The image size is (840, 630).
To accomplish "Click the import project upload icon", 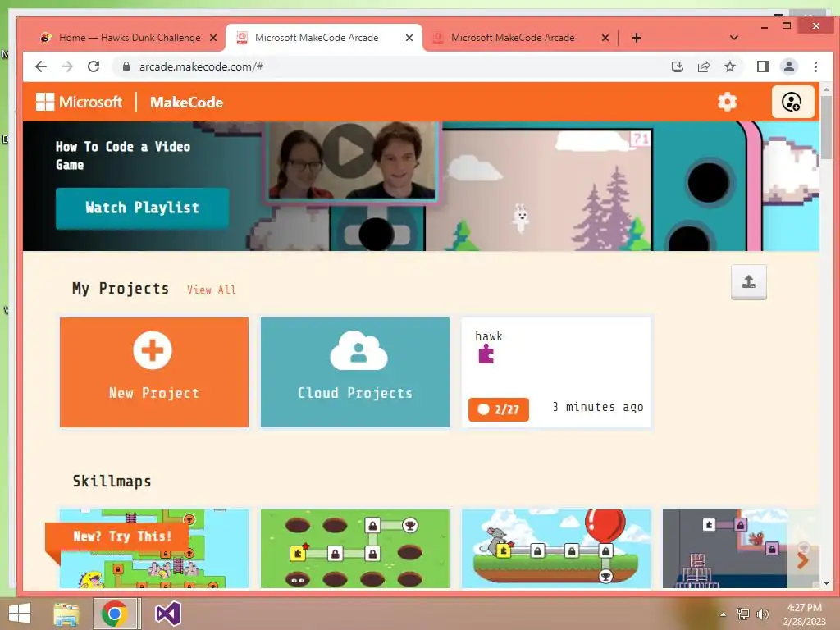I will tap(748, 282).
